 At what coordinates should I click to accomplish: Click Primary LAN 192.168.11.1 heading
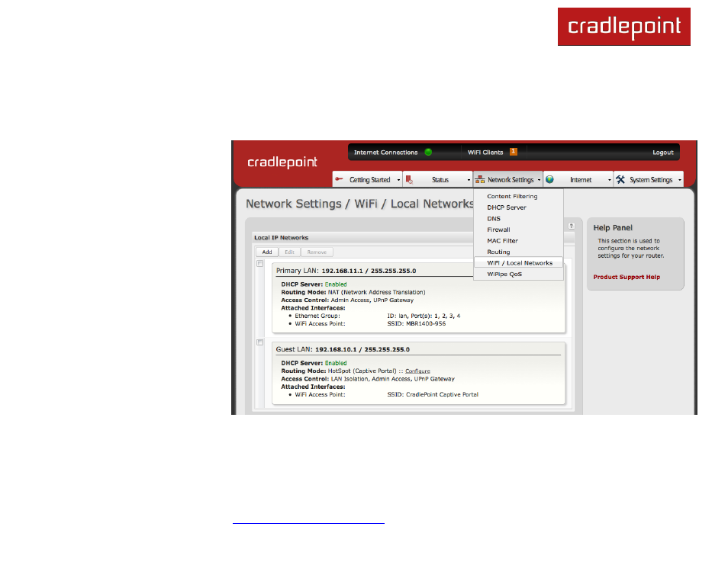346,271
